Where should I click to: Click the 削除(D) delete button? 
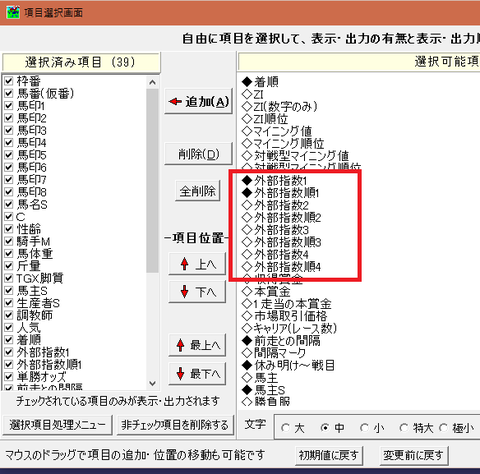click(198, 154)
